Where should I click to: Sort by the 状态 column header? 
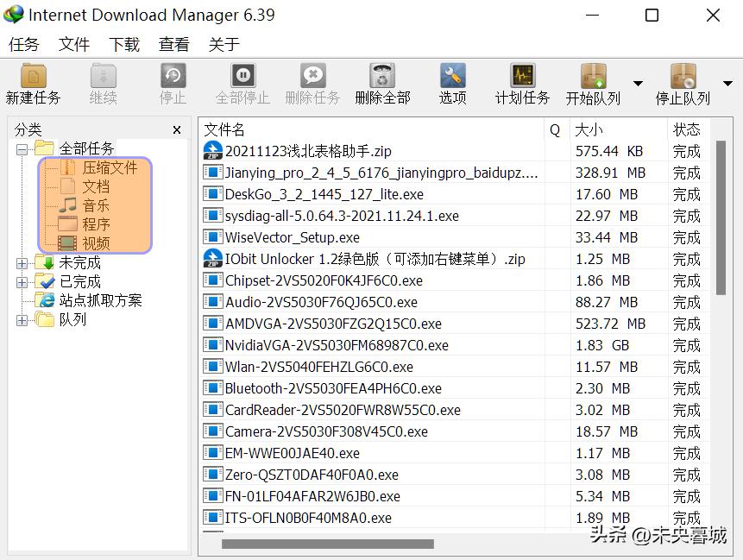coord(688,129)
